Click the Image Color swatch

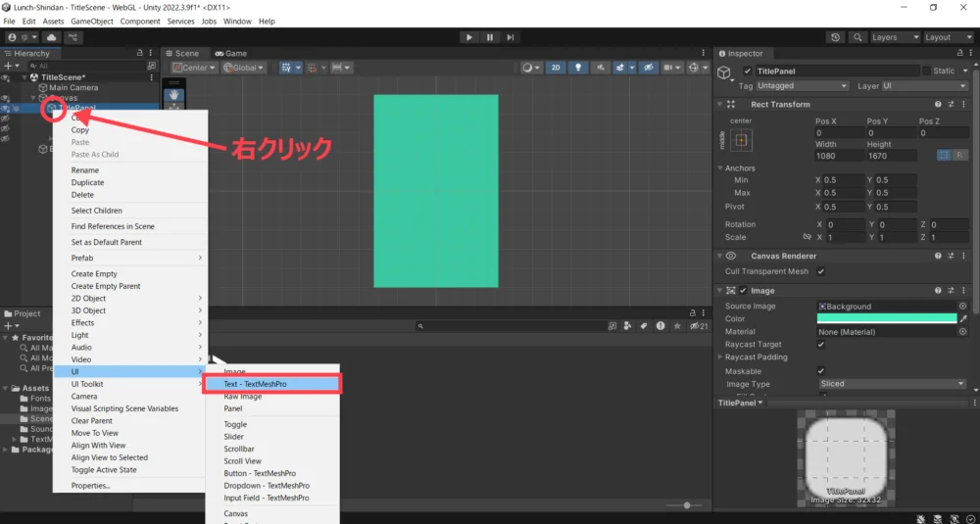click(x=887, y=318)
